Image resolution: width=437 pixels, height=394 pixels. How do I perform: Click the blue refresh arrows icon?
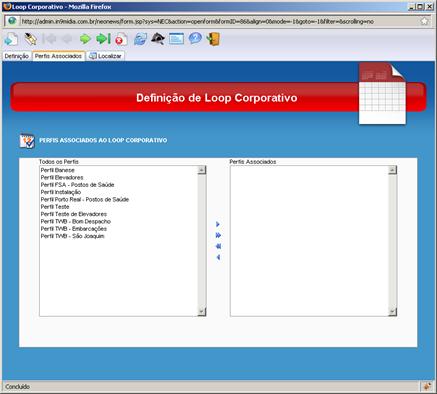tap(140, 39)
